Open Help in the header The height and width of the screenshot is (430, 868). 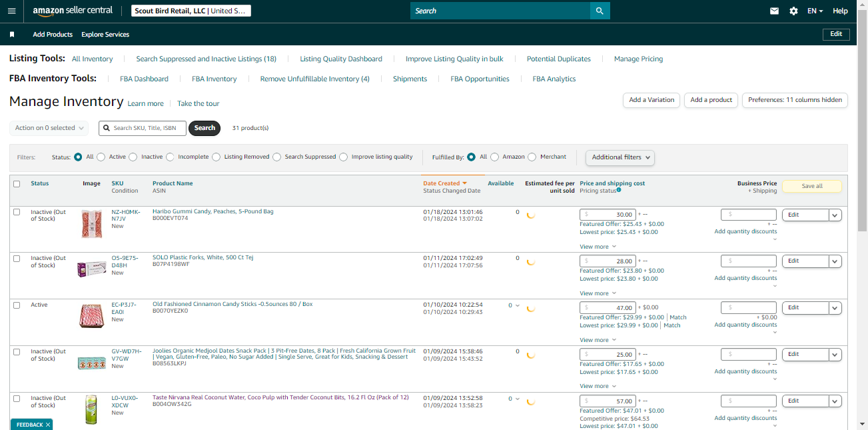pos(840,11)
